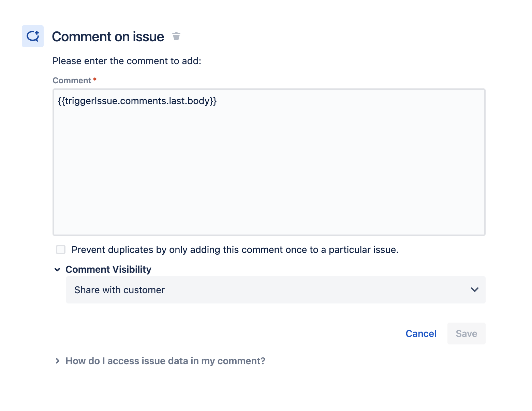Click the "Please enter the comment to add" text
The image size is (532, 411).
click(x=127, y=61)
